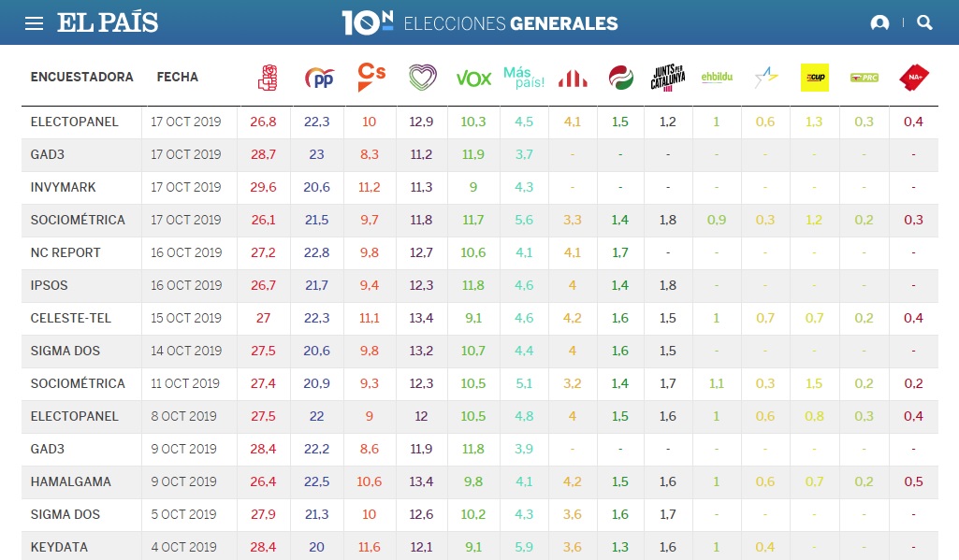Click the Más País logo
959x560 pixels.
click(524, 78)
